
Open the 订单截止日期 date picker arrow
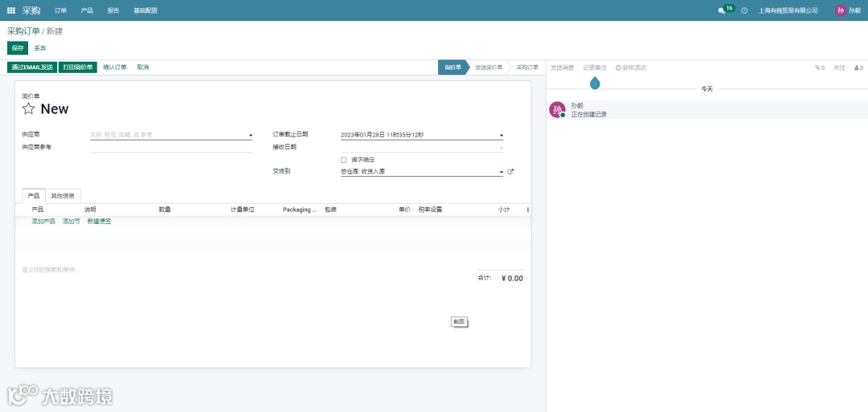coord(502,136)
